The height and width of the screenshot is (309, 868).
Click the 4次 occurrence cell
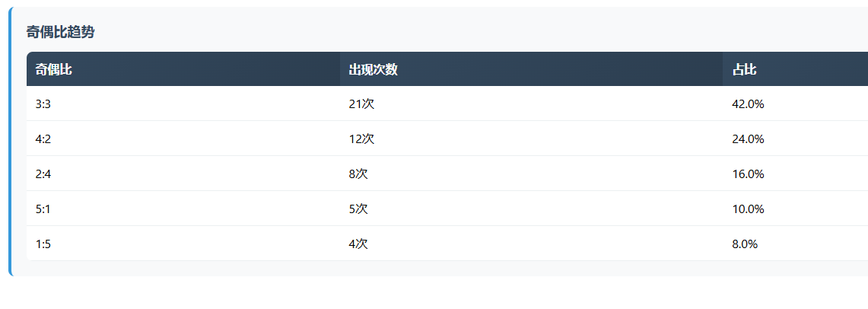(358, 244)
